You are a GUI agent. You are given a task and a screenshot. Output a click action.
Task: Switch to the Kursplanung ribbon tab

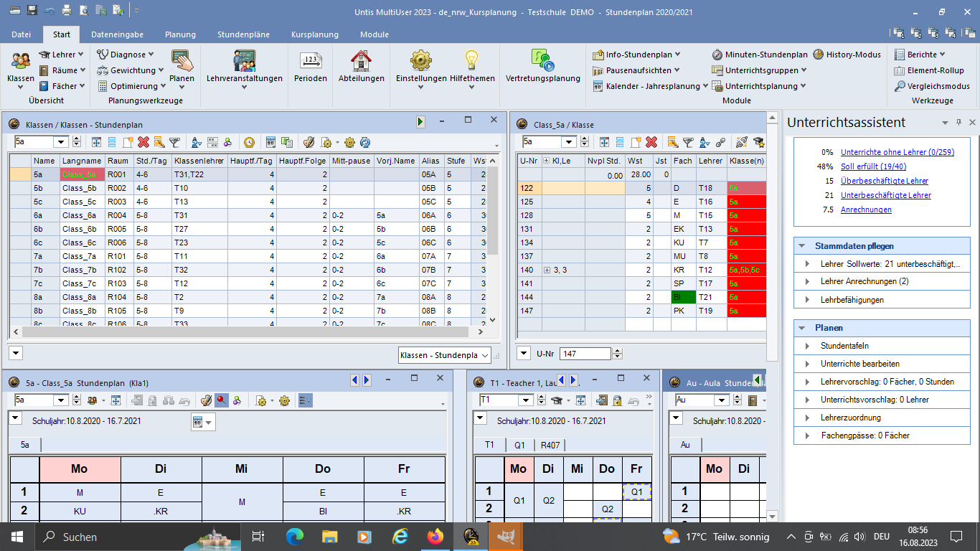point(314,34)
